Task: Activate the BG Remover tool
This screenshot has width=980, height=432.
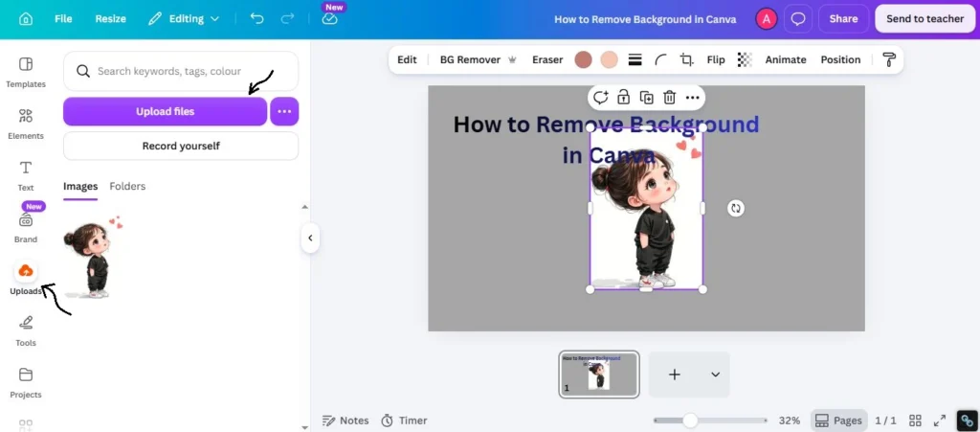Action: pos(479,60)
